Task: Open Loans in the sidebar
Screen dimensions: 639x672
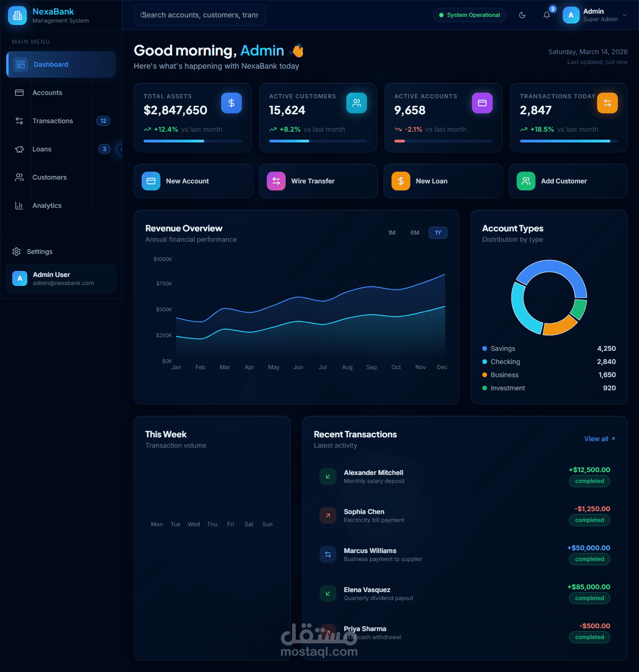Action: (x=61, y=149)
